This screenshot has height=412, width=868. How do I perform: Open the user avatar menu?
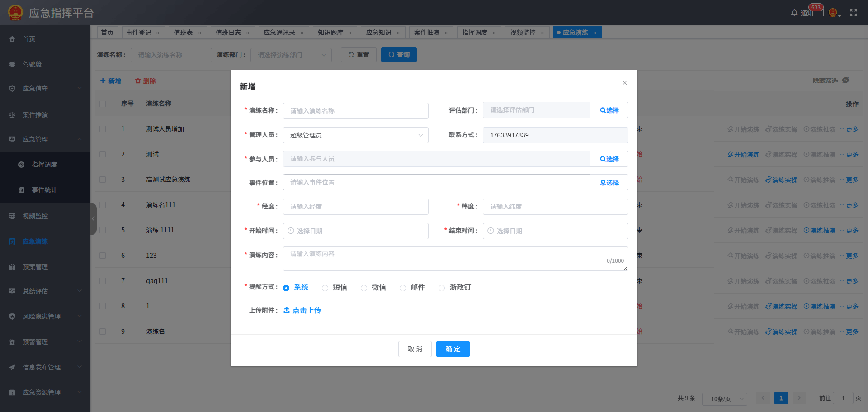coord(833,12)
